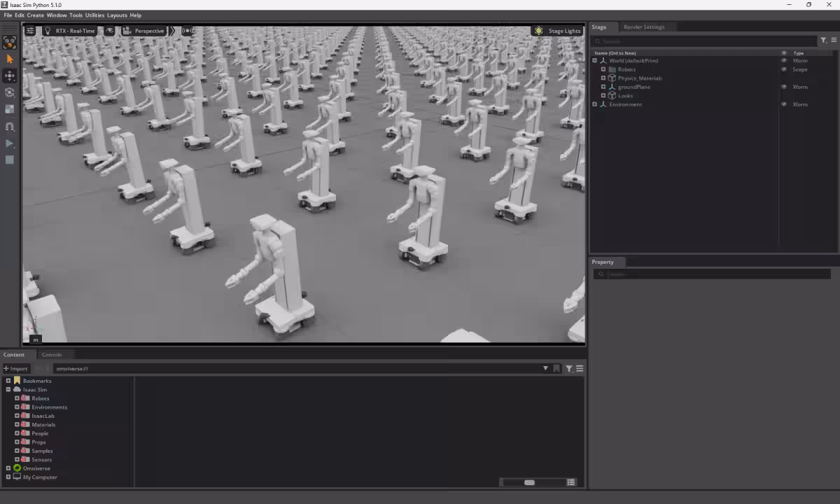Screen dimensions: 840x504
Task: Activate the Move gizmo tool
Action: click(x=10, y=76)
